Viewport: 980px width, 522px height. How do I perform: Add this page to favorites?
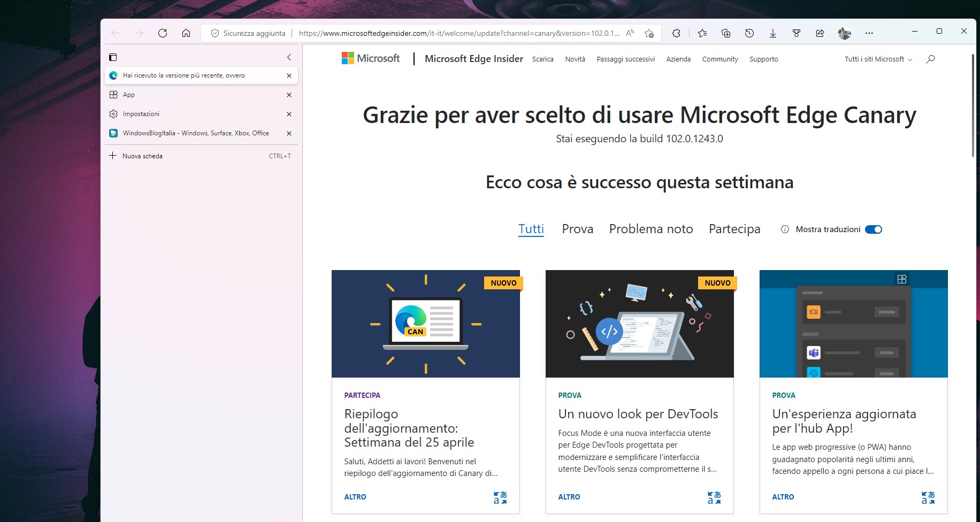coord(649,33)
